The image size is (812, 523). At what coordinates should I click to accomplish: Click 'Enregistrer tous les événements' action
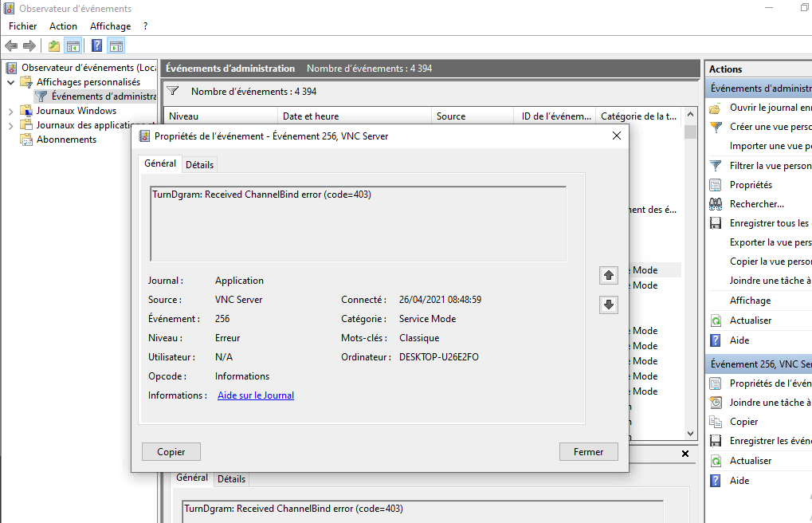770,223
